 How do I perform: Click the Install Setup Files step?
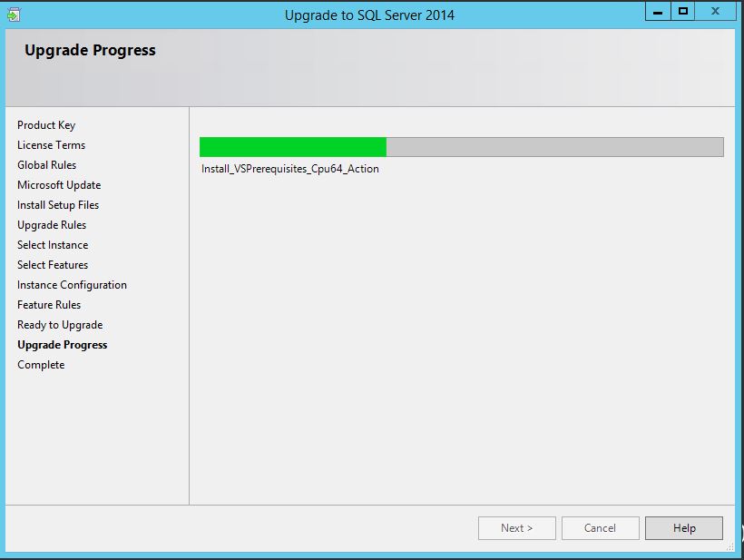pos(58,205)
